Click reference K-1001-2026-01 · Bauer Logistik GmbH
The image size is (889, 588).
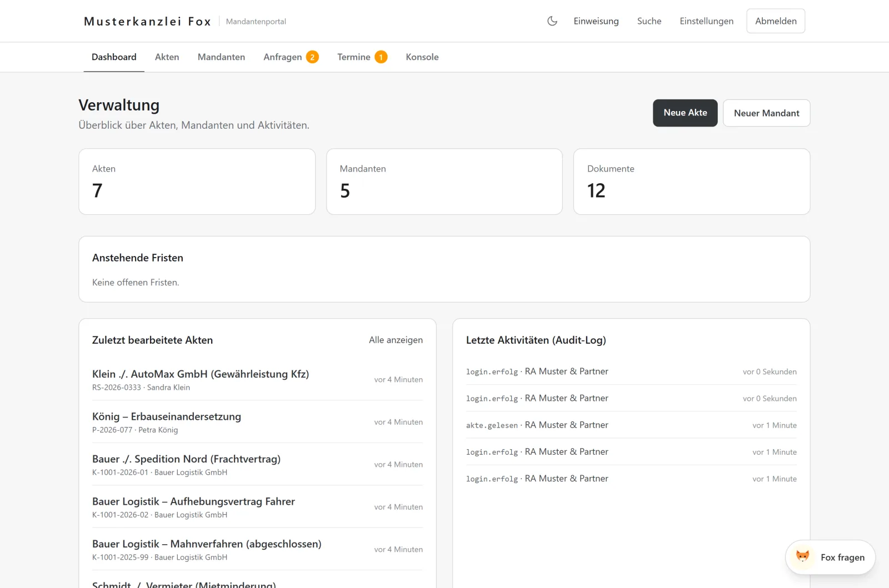click(x=159, y=473)
